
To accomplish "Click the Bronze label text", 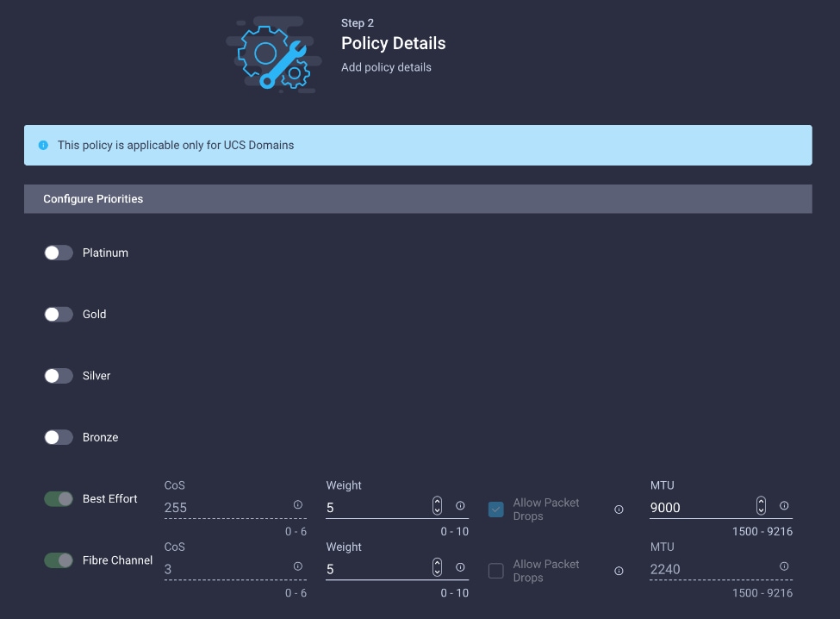I will 100,437.
